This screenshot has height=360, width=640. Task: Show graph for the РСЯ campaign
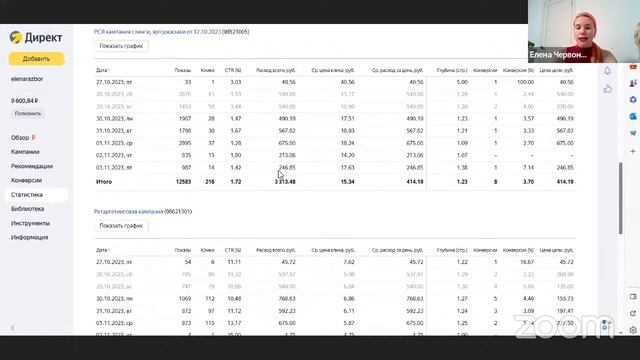click(121, 46)
